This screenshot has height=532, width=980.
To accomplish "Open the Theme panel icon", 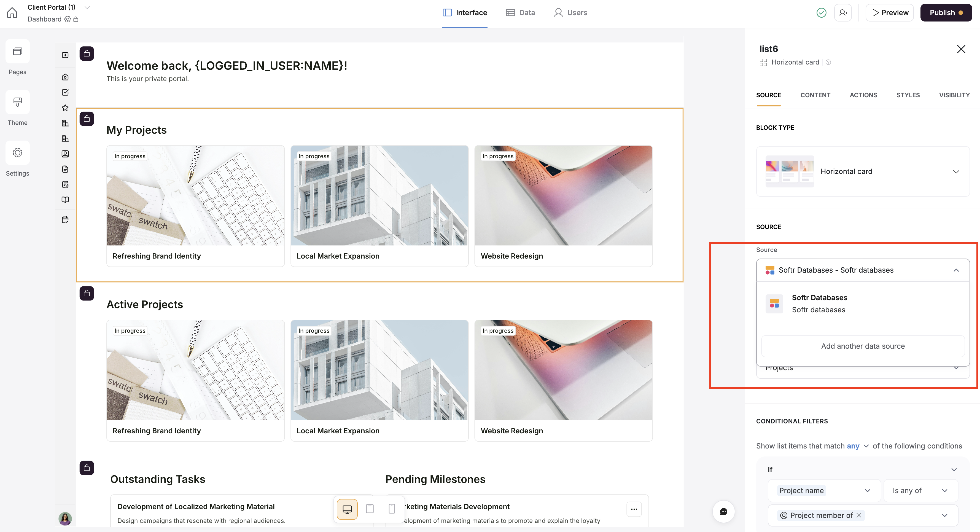I will [18, 102].
